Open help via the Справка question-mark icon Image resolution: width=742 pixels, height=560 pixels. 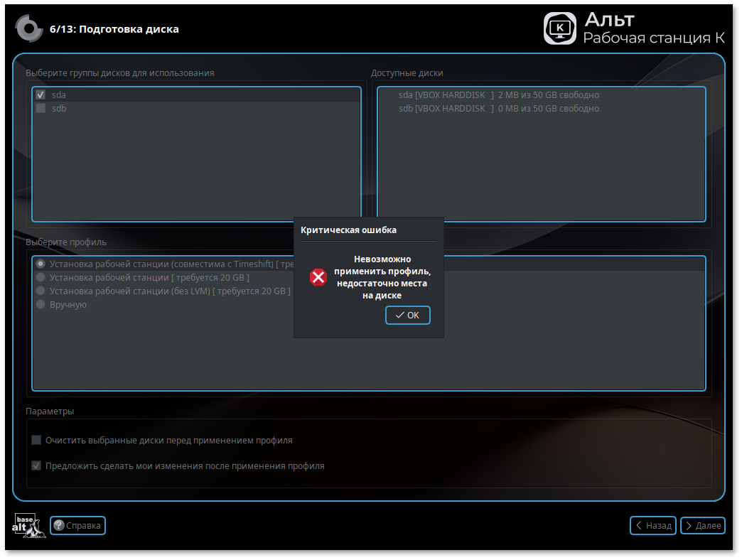coord(59,526)
